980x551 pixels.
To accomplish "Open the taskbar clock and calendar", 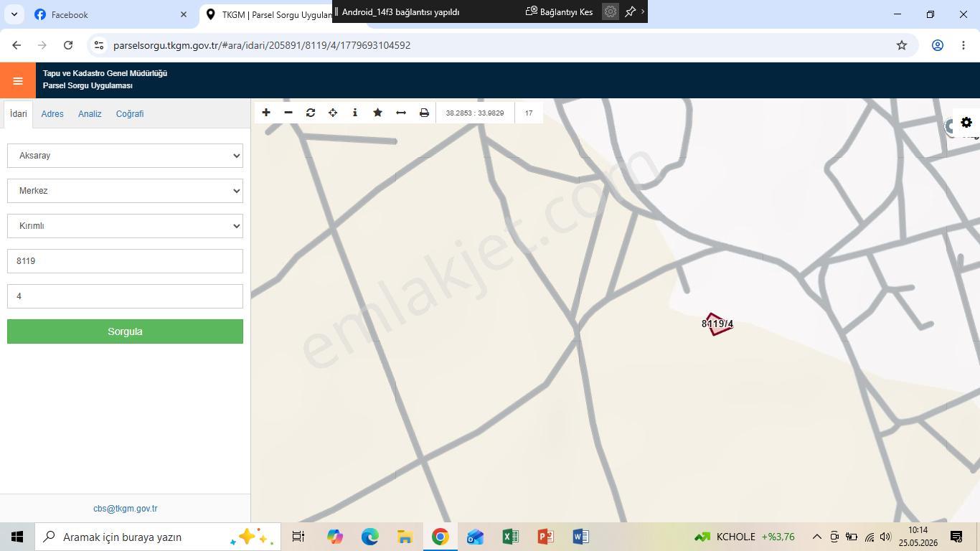I will coord(918,537).
